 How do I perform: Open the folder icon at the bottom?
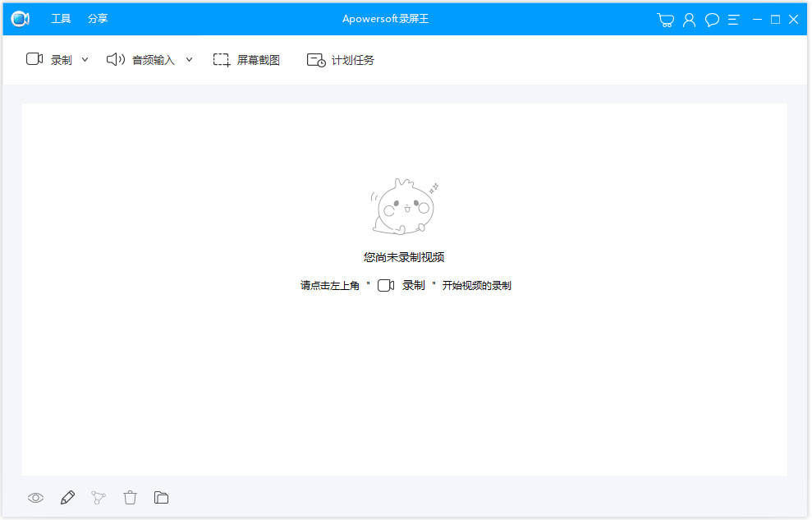tap(161, 497)
